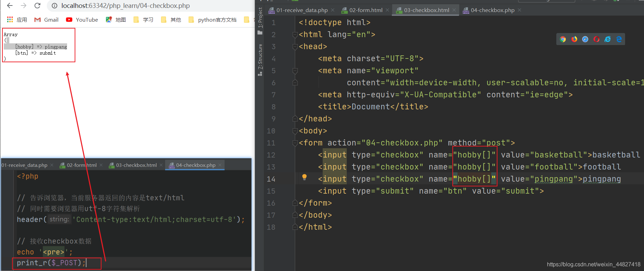Open the 学习 bookmark folder
This screenshot has height=271, width=644.
[x=143, y=20]
